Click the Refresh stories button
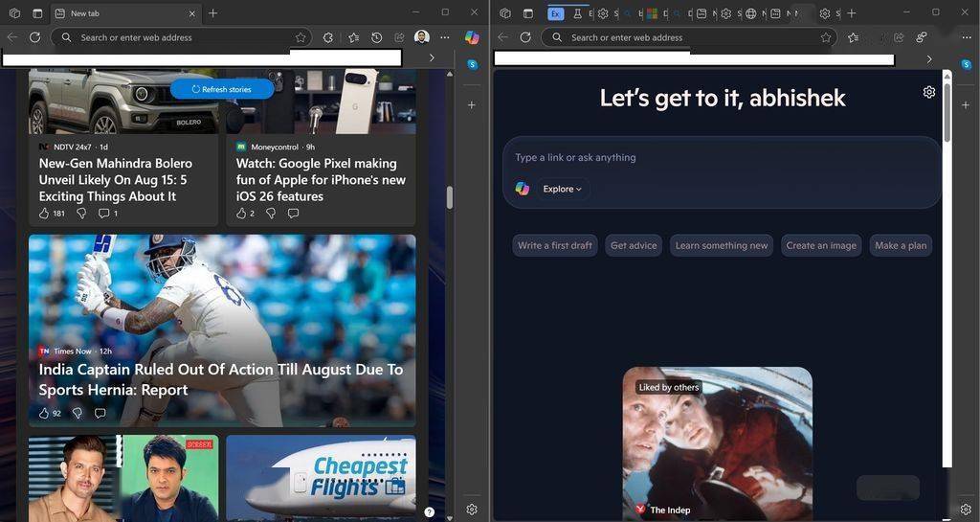980x522 pixels. pyautogui.click(x=222, y=89)
